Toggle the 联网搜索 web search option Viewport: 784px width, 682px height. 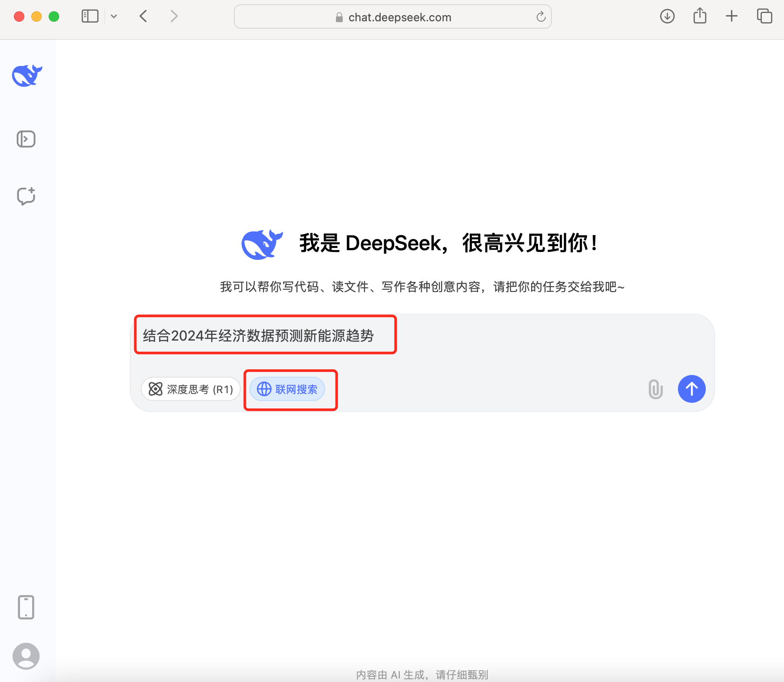coord(287,389)
